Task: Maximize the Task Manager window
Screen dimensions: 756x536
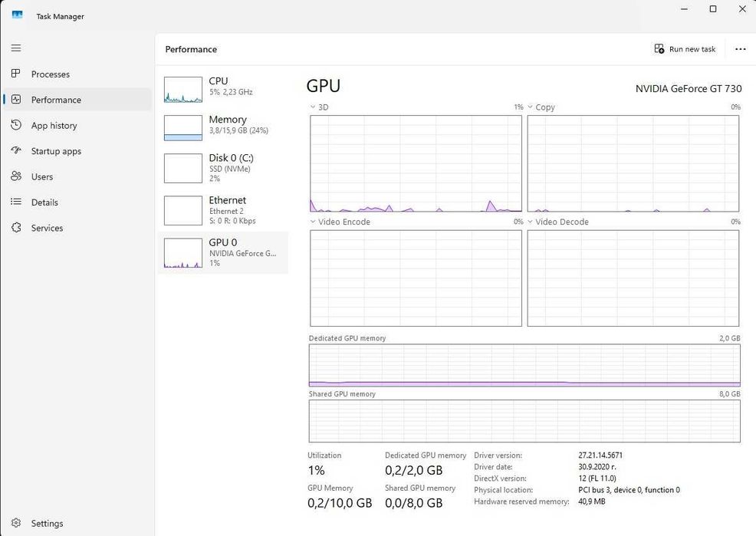Action: pyautogui.click(x=713, y=9)
